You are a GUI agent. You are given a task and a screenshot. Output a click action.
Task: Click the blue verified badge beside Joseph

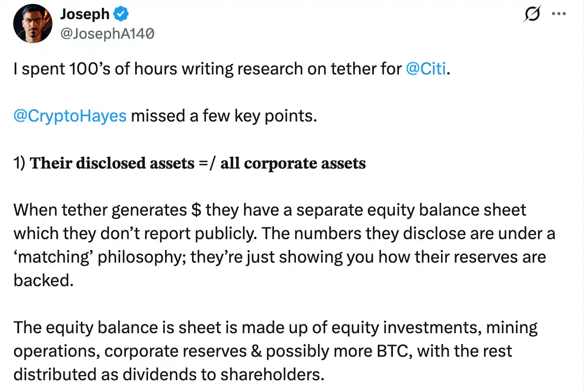click(120, 14)
